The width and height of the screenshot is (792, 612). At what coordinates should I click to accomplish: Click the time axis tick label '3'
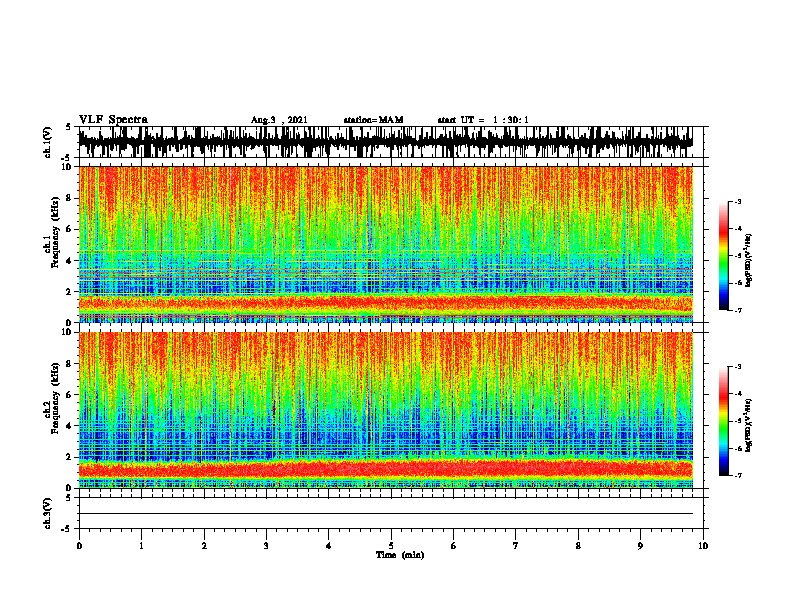[266, 546]
